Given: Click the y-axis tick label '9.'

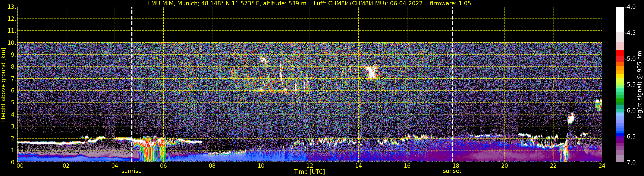Looking at the screenshot, I should click(x=13, y=55).
